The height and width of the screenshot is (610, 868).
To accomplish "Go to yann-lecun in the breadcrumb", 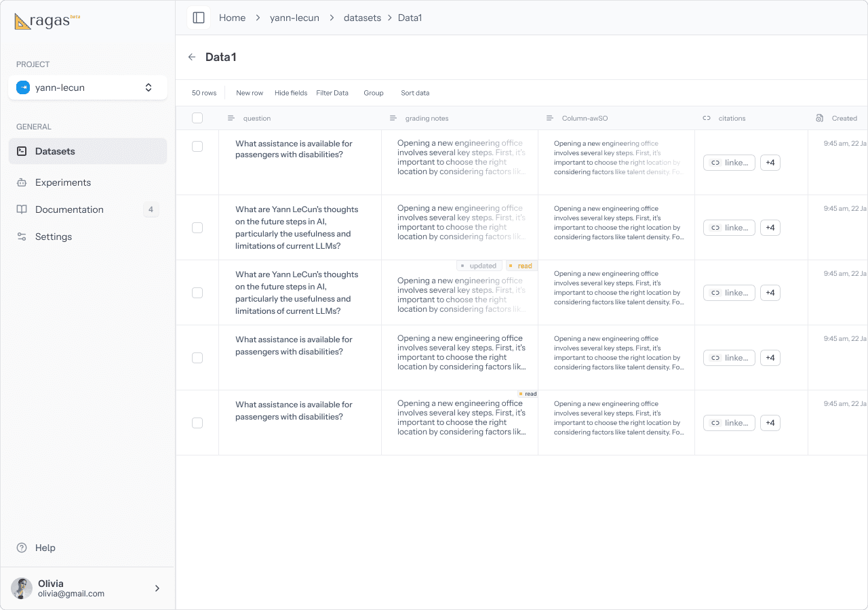I will pos(294,18).
